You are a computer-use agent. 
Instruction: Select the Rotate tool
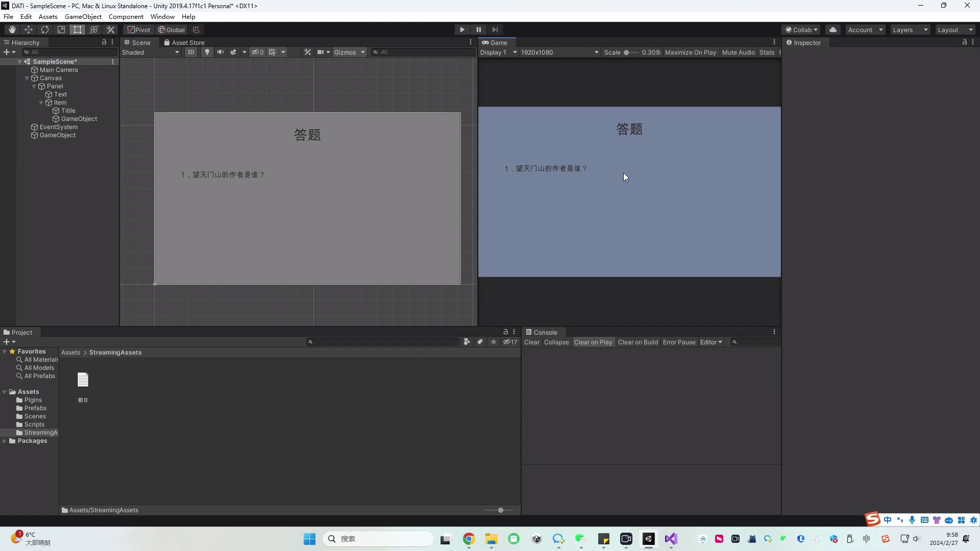pyautogui.click(x=45, y=30)
